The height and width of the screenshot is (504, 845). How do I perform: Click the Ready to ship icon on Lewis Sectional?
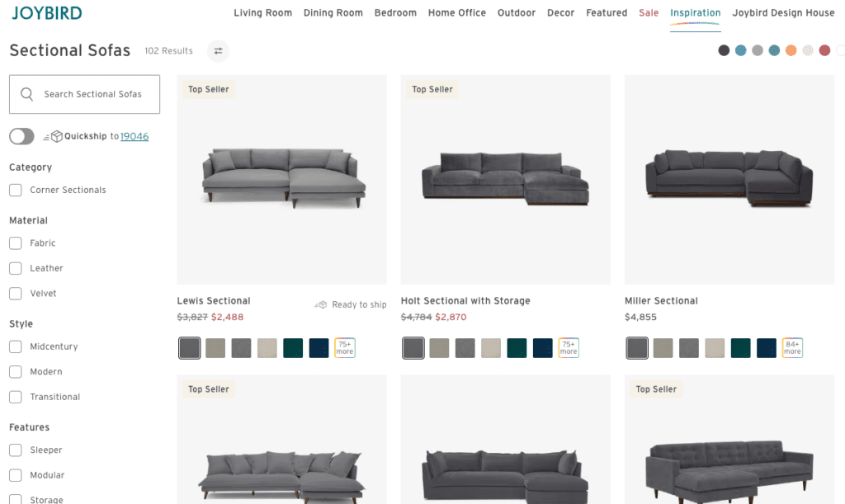[321, 304]
